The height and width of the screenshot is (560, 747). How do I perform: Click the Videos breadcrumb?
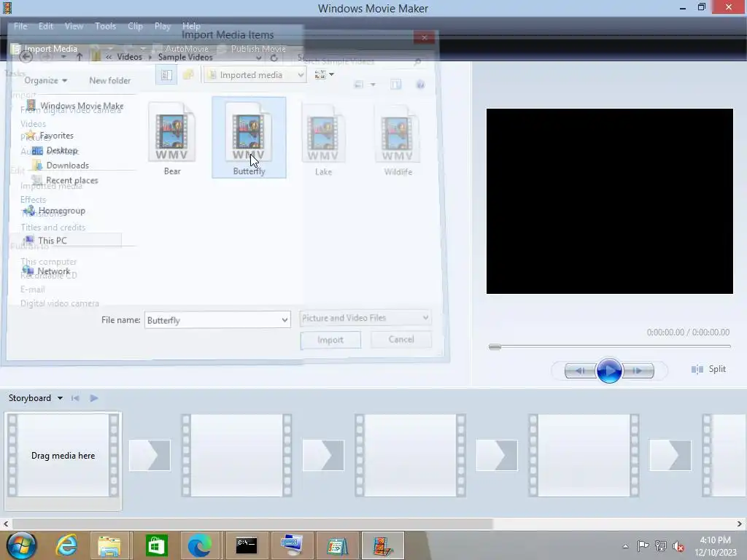pos(130,57)
